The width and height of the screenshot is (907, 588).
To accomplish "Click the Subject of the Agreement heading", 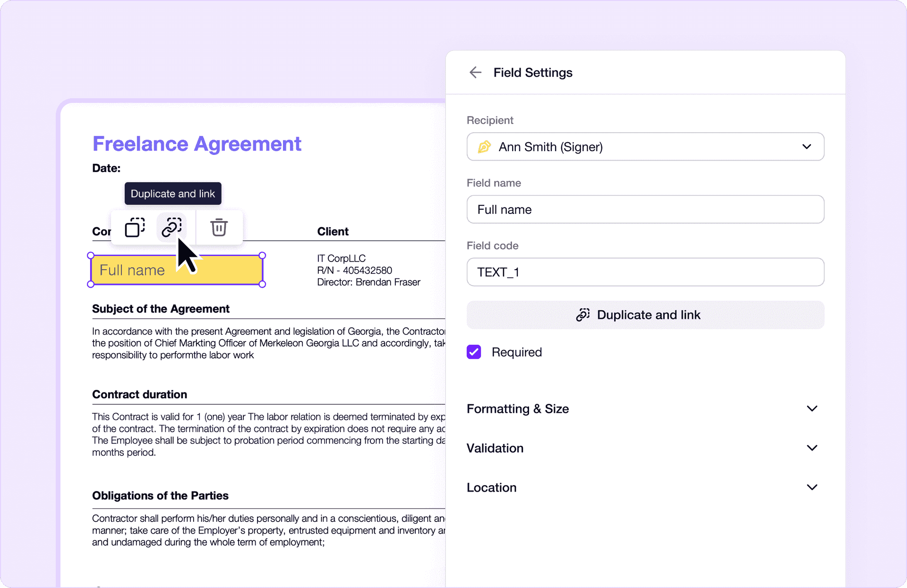I will 161,309.
